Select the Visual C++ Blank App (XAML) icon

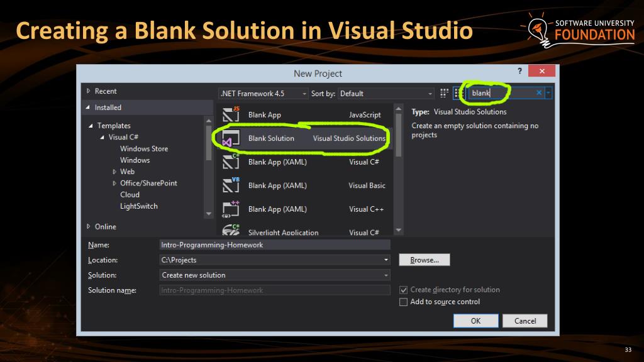[231, 209]
